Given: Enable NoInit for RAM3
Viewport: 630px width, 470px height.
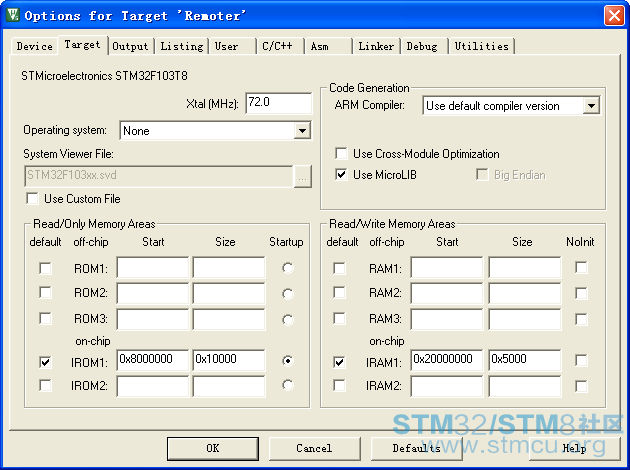Looking at the screenshot, I should tap(581, 319).
